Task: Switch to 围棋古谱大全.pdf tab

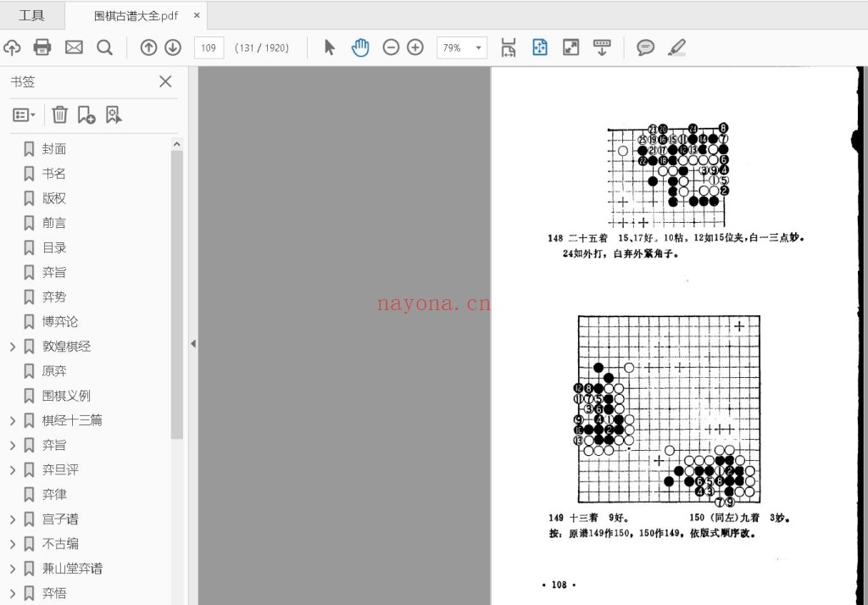Action: click(x=136, y=15)
